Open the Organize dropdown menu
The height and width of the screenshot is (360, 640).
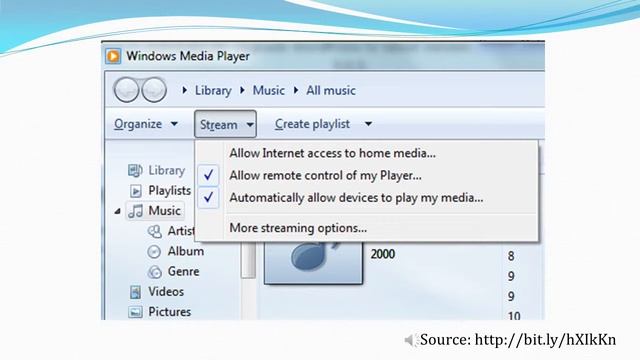[146, 124]
